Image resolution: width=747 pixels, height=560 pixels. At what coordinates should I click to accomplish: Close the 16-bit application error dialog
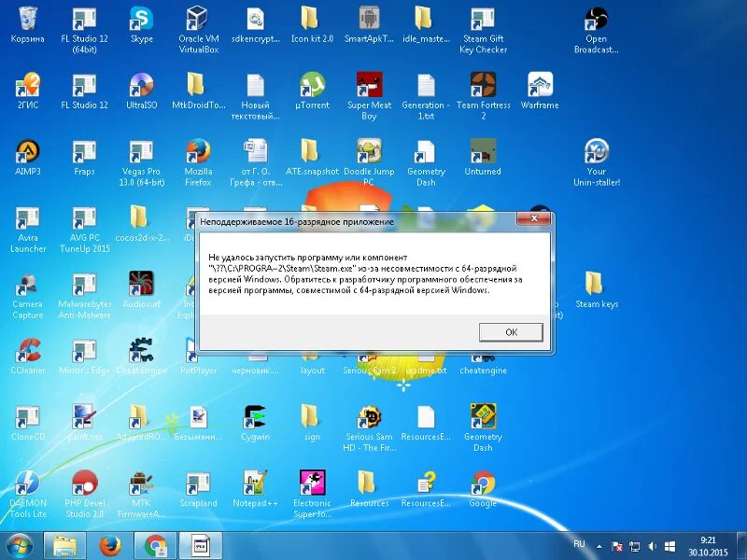(534, 218)
